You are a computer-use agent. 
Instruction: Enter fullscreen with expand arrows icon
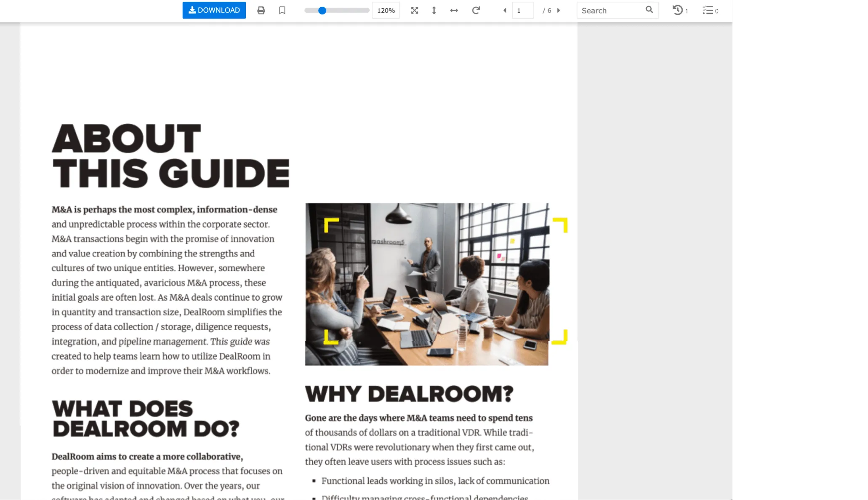415,11
